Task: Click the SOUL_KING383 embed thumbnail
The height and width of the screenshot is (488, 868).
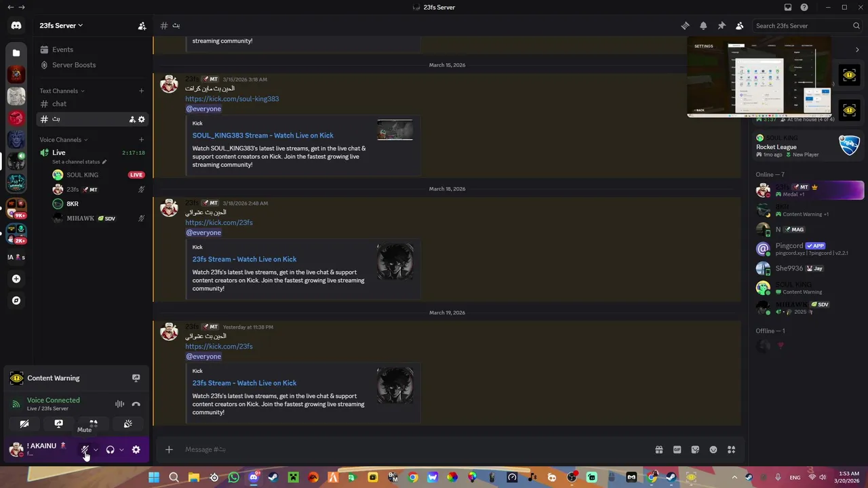Action: (395, 130)
